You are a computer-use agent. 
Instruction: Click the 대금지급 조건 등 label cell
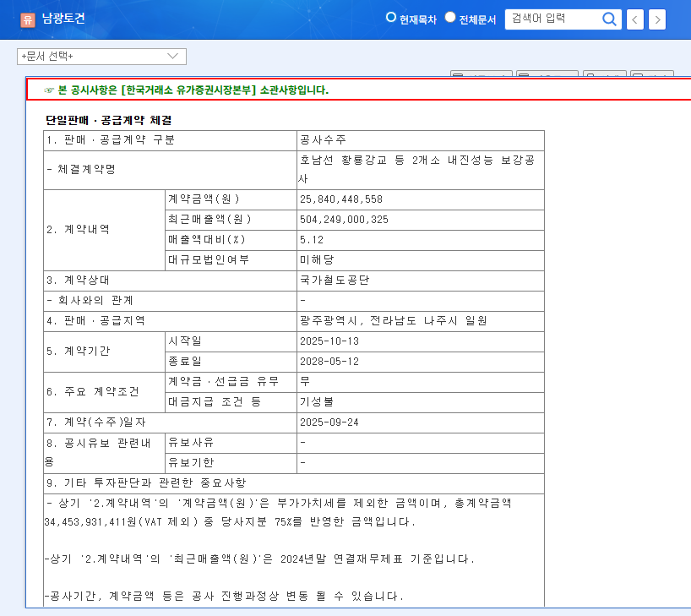coord(231,402)
